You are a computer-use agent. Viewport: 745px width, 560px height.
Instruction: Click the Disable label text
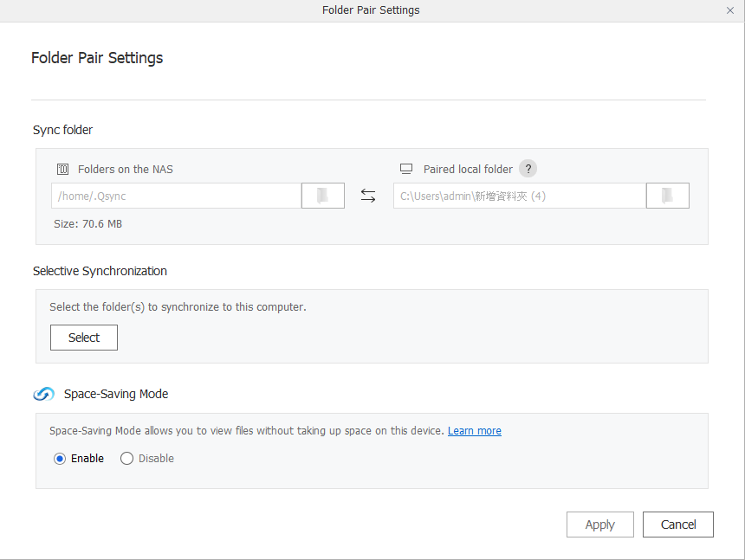(156, 459)
